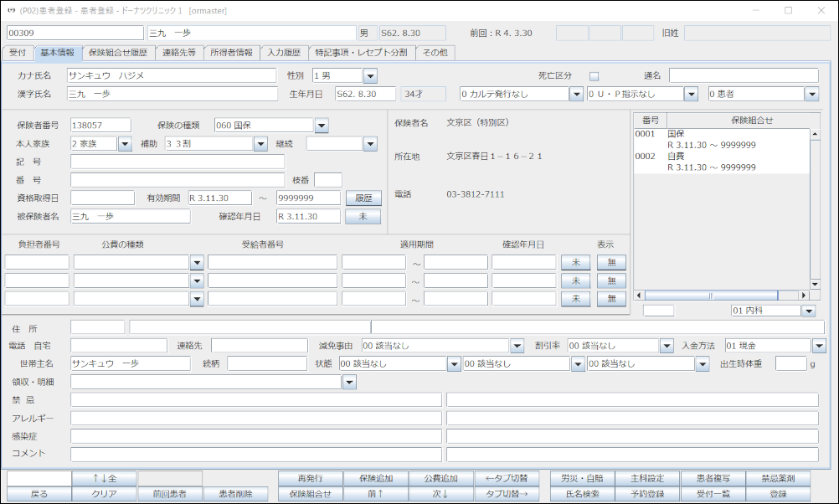Click the 登録 button
This screenshot has width=839, height=504.
(779, 494)
